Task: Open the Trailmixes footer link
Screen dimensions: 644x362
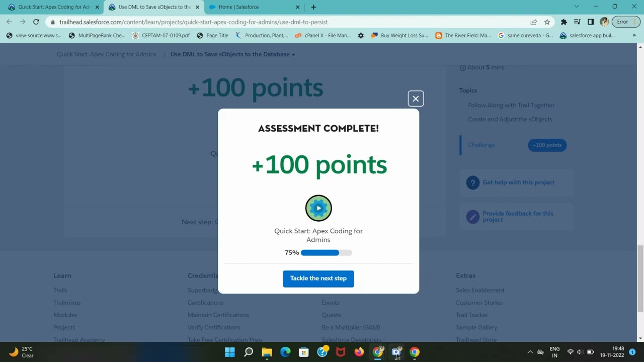Action: coord(67,303)
